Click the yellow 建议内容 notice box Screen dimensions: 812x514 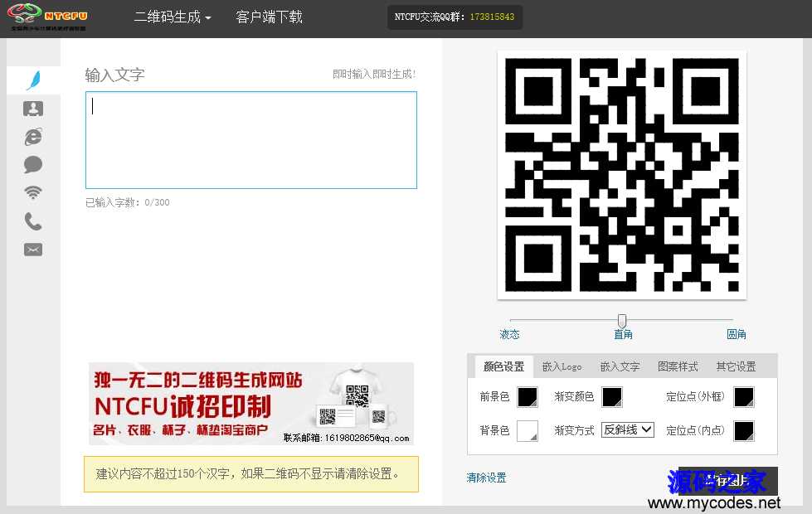click(x=251, y=473)
